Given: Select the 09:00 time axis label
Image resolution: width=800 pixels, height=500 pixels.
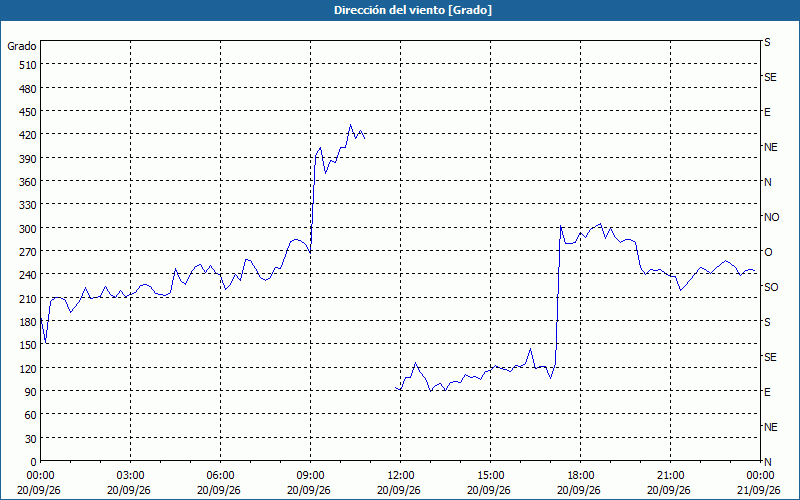Looking at the screenshot, I should pos(311,476).
